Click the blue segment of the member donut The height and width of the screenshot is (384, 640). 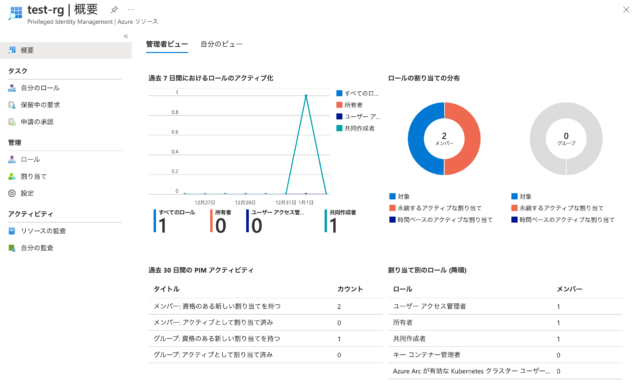416,139
